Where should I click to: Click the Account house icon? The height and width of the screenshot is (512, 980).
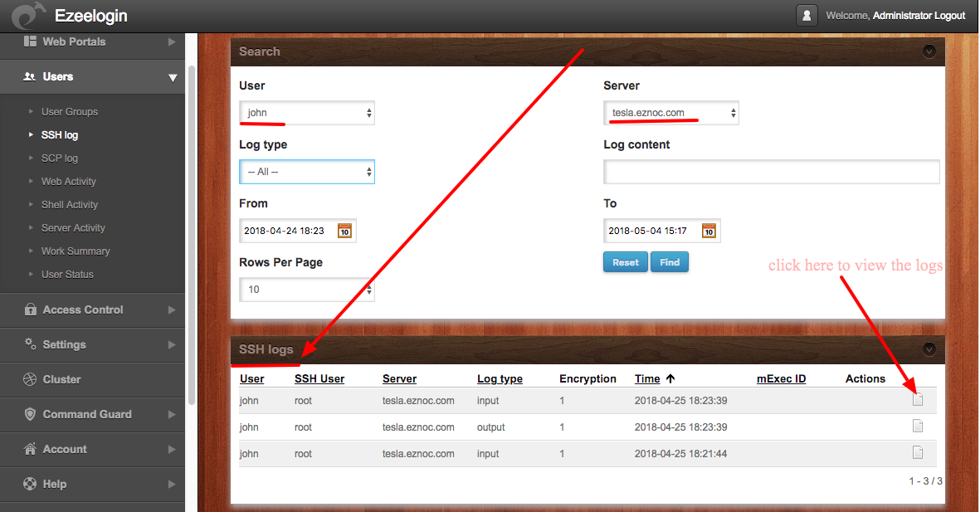[30, 449]
